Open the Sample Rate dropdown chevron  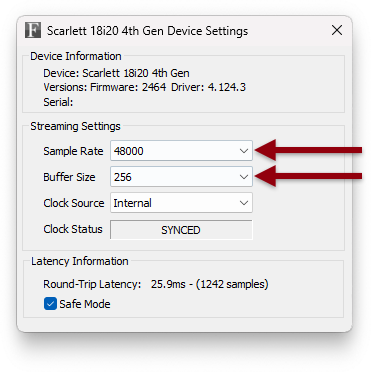tap(244, 151)
